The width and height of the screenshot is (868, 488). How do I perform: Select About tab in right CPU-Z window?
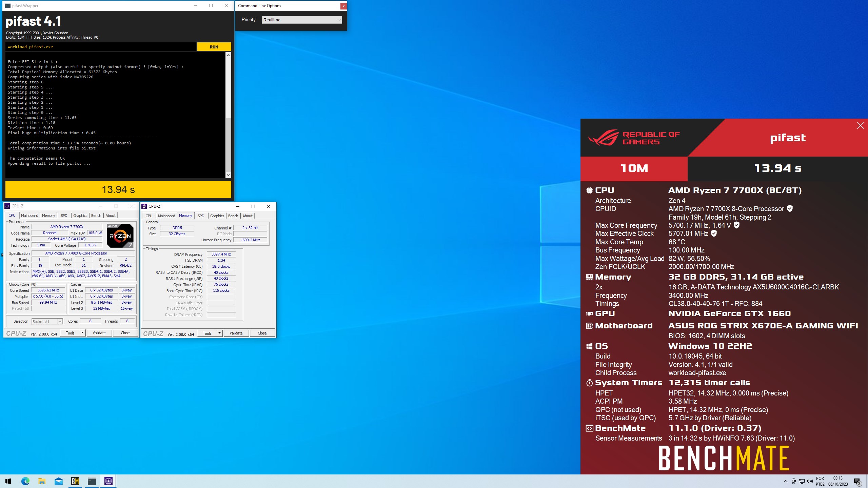tap(248, 216)
